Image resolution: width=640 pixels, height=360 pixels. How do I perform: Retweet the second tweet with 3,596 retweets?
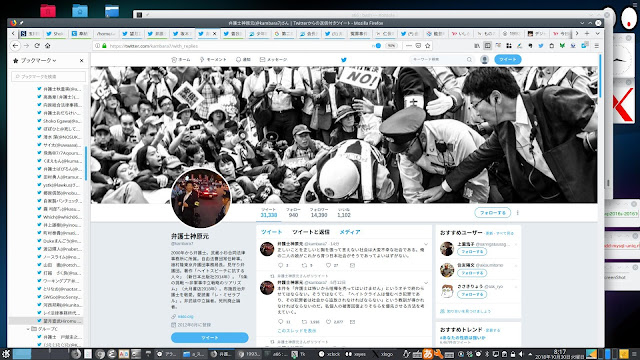(x=304, y=322)
